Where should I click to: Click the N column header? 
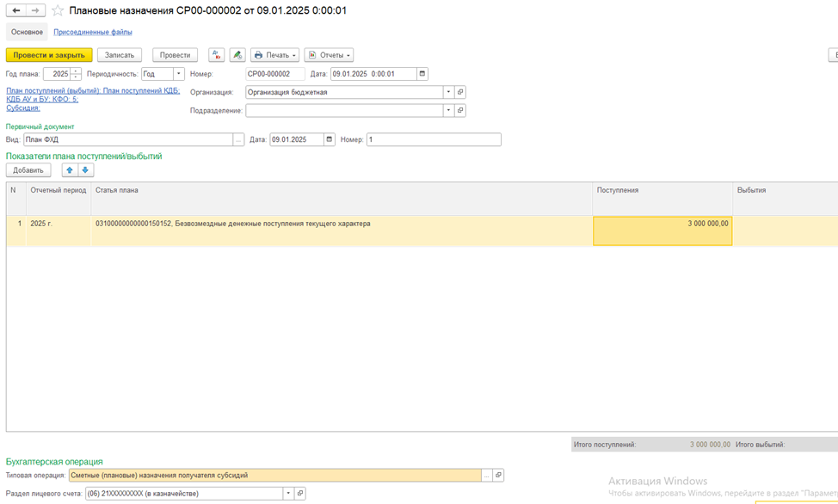click(x=16, y=199)
